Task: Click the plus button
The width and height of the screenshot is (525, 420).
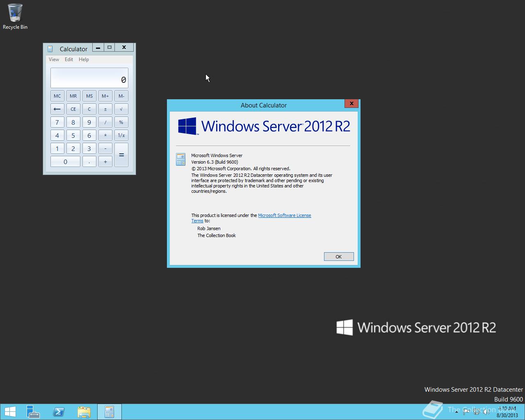Action: pyautogui.click(x=105, y=162)
